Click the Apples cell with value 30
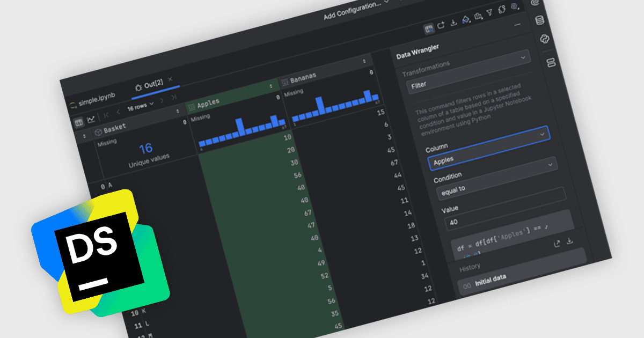The image size is (644, 338). (294, 162)
